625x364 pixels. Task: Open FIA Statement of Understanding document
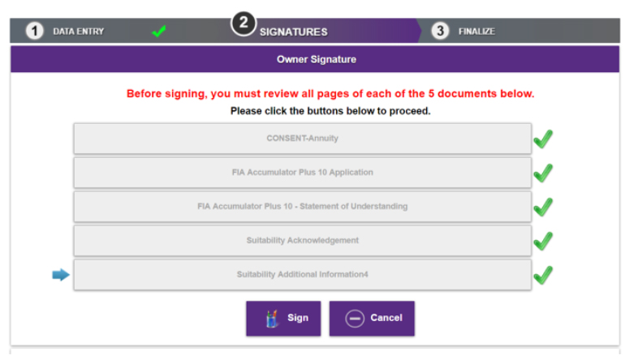coord(303,207)
